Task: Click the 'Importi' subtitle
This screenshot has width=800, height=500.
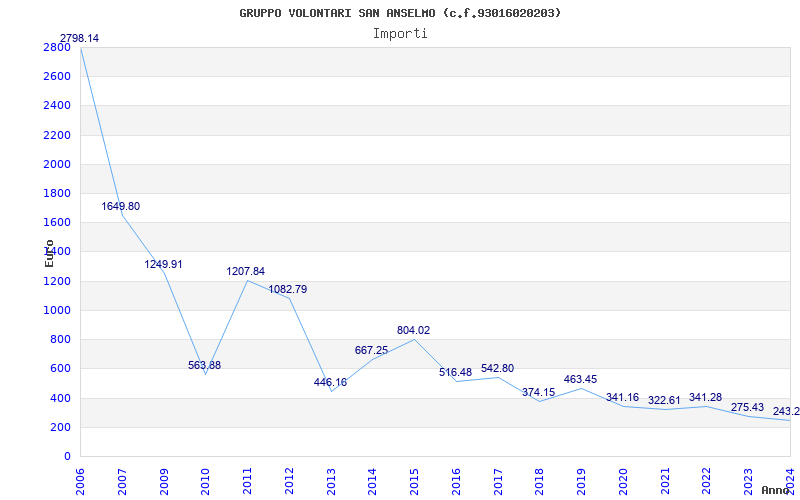Action: [x=400, y=34]
